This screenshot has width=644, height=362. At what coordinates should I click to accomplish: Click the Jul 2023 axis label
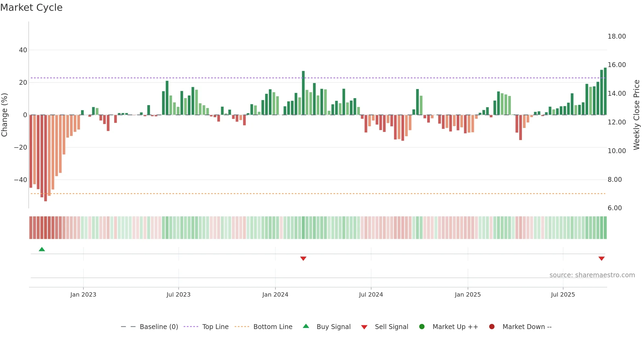178,295
